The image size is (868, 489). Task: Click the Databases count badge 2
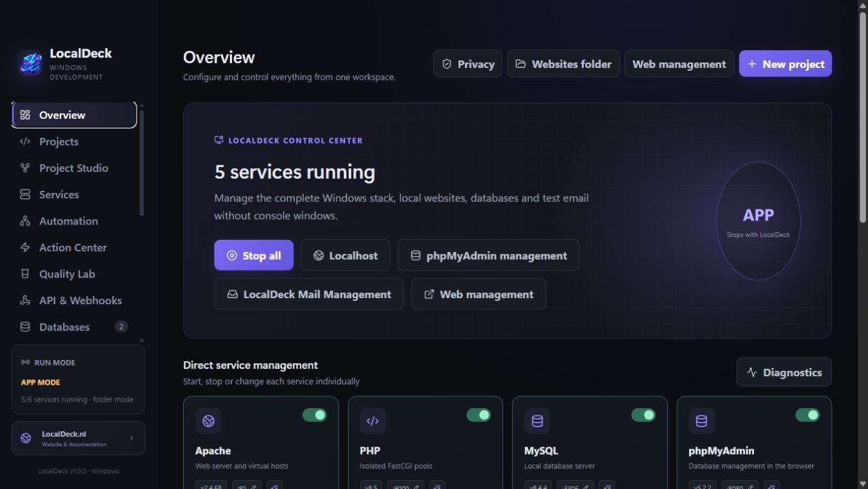[x=121, y=327]
